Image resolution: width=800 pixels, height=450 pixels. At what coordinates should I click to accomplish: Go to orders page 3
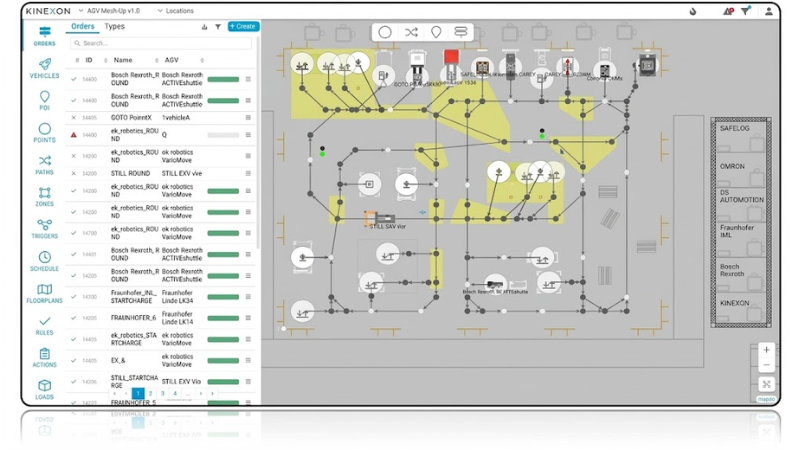(163, 393)
